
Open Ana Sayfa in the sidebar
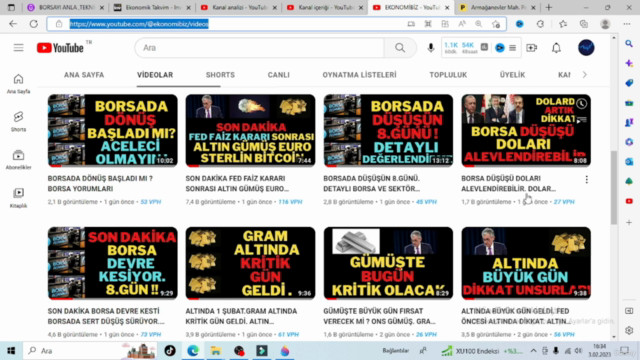pyautogui.click(x=18, y=84)
